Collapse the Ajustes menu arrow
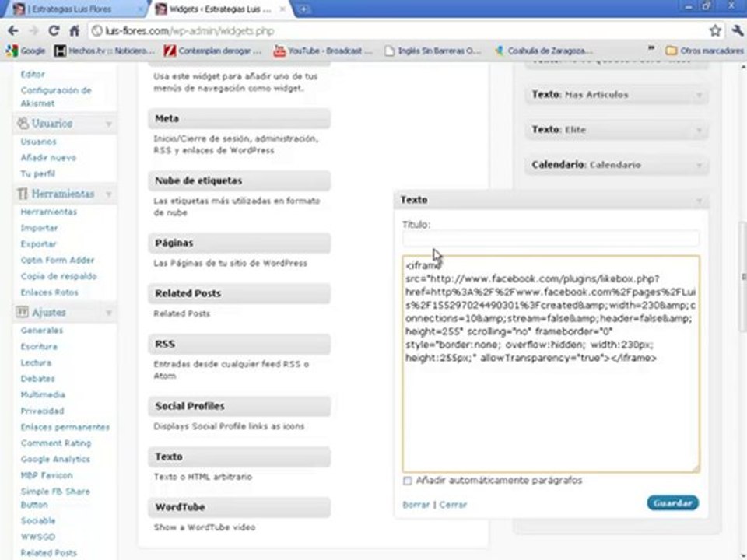 pos(109,313)
